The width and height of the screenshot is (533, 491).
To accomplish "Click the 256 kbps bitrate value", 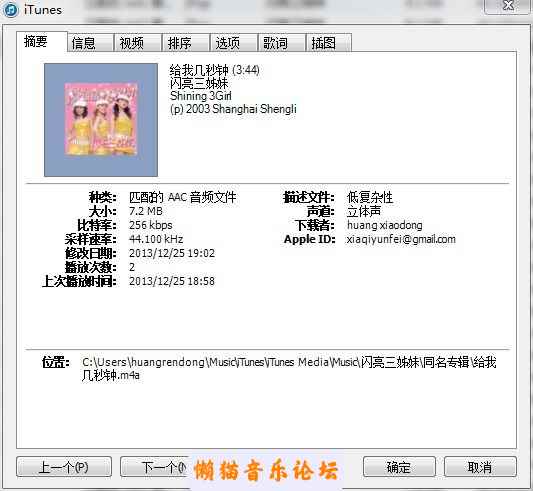I will (151, 225).
